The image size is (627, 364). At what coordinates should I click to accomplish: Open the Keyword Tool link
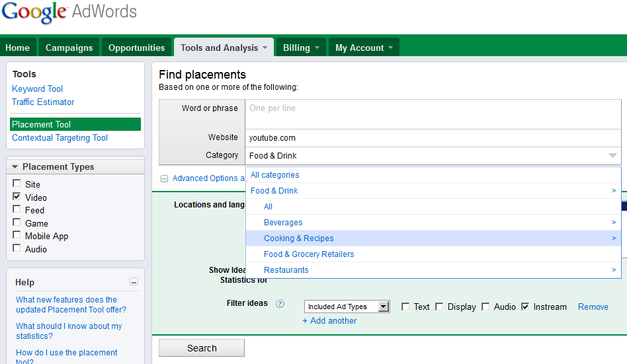click(x=38, y=89)
